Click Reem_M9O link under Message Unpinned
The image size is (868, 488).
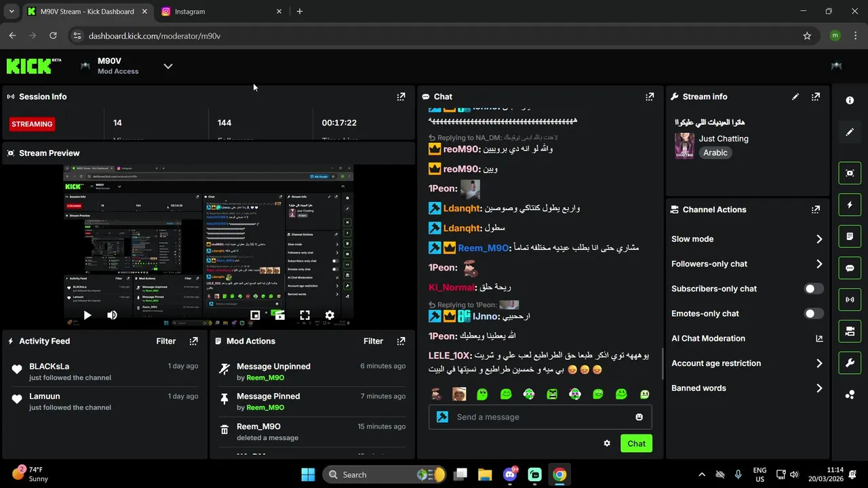(x=265, y=378)
